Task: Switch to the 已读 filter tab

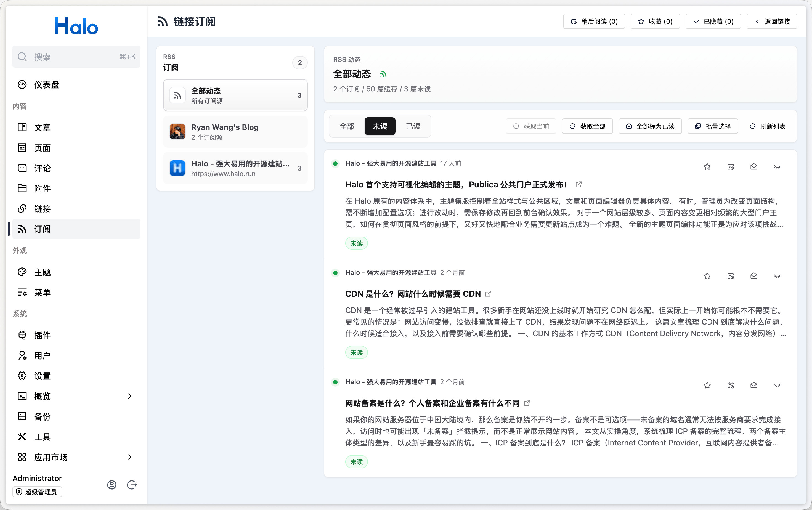Action: click(x=413, y=126)
